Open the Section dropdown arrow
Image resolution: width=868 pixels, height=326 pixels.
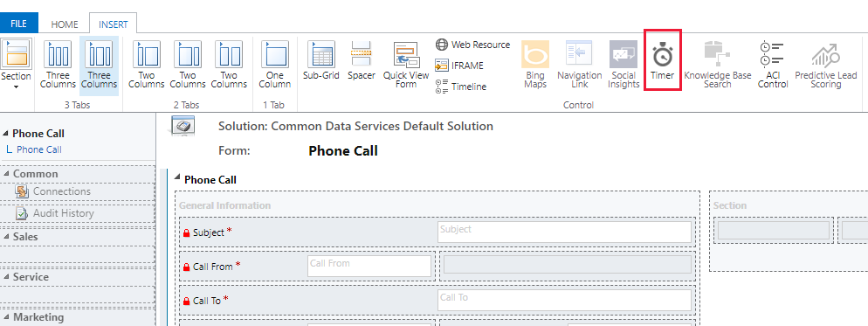[16, 87]
